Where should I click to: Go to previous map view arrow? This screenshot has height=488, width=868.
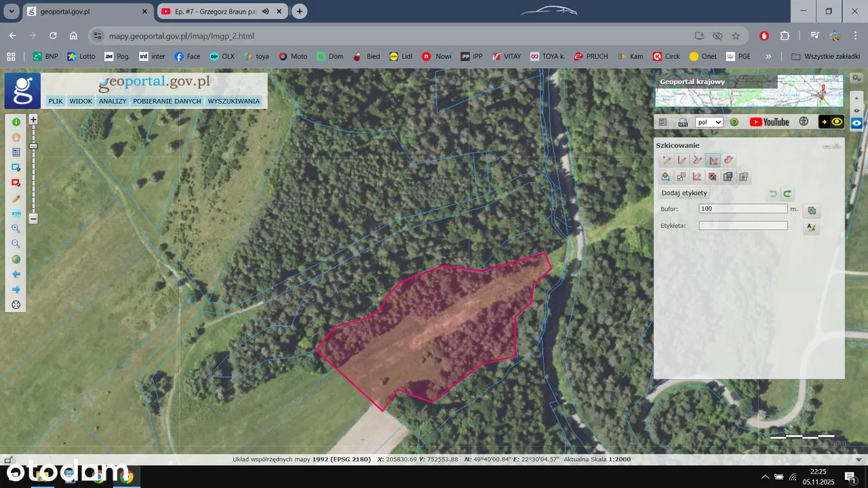16,274
